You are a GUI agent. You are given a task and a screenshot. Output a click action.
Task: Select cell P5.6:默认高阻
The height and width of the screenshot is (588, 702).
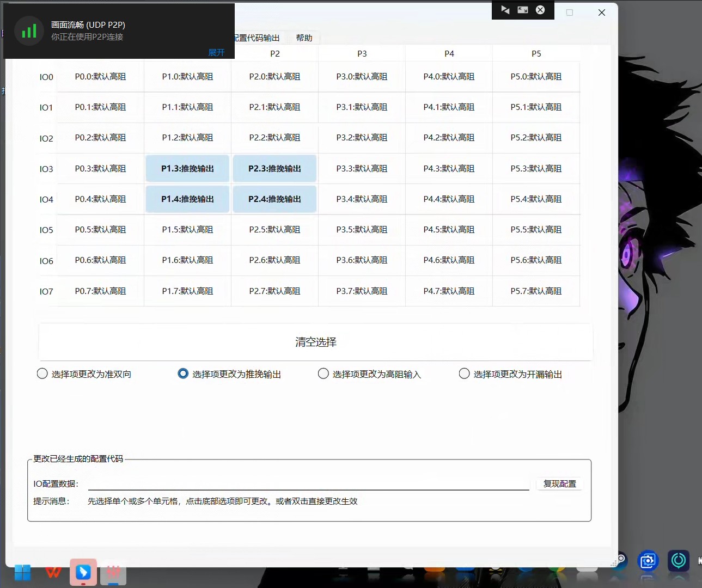536,260
